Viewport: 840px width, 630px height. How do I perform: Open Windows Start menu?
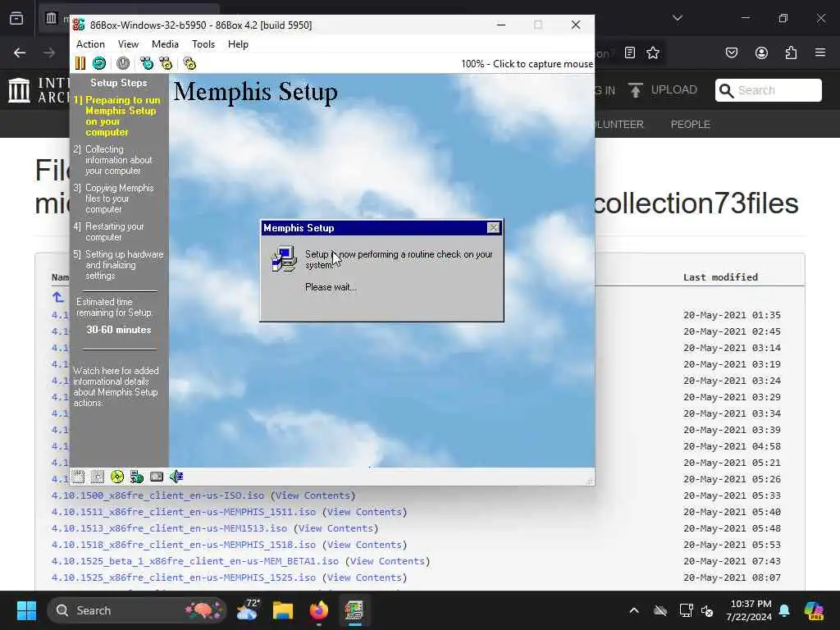(26, 610)
